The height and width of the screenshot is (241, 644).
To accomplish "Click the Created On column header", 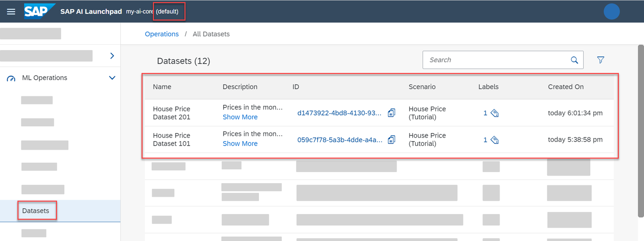I will 566,87.
